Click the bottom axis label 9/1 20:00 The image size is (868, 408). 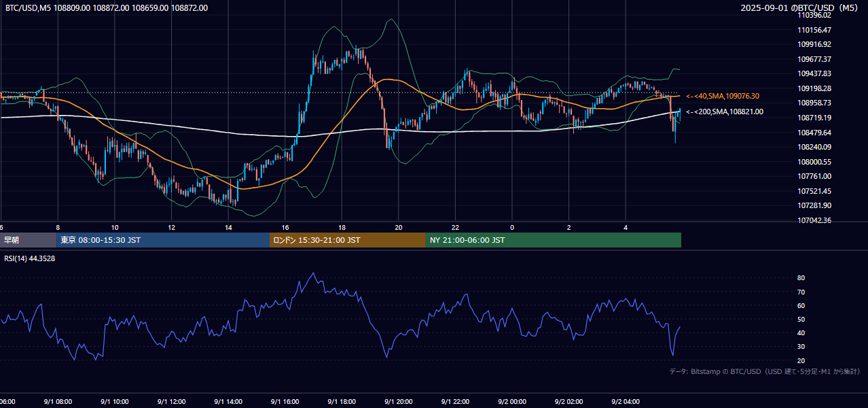click(399, 402)
